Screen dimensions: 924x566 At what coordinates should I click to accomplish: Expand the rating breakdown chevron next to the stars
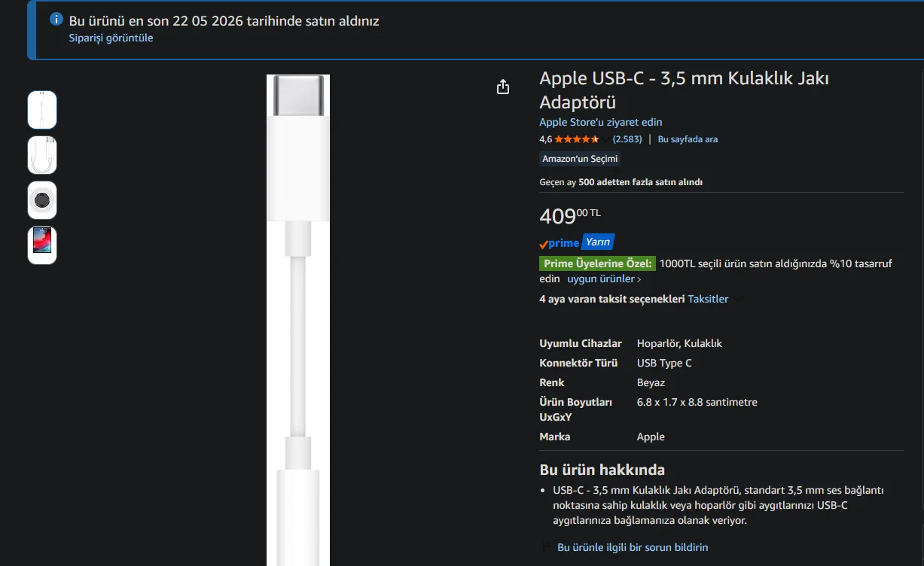pos(605,140)
